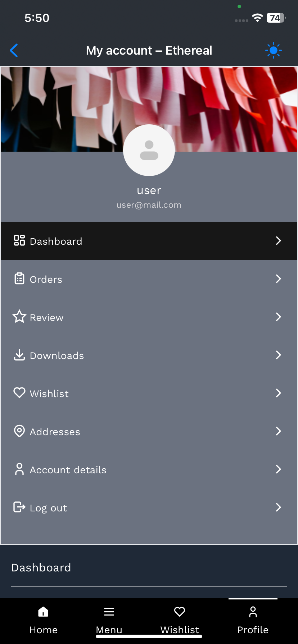Tap the user@mail.com email text
Screen dimensions: 298x644
149,205
